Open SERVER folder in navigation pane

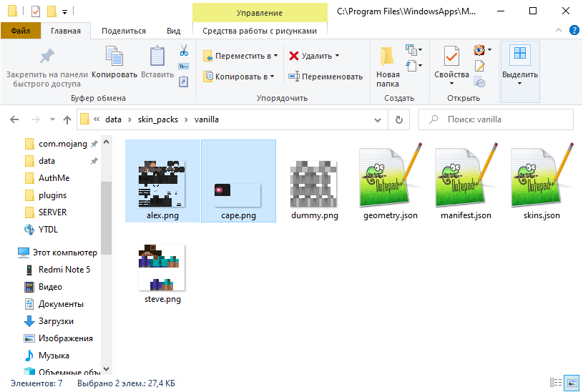pyautogui.click(x=52, y=212)
